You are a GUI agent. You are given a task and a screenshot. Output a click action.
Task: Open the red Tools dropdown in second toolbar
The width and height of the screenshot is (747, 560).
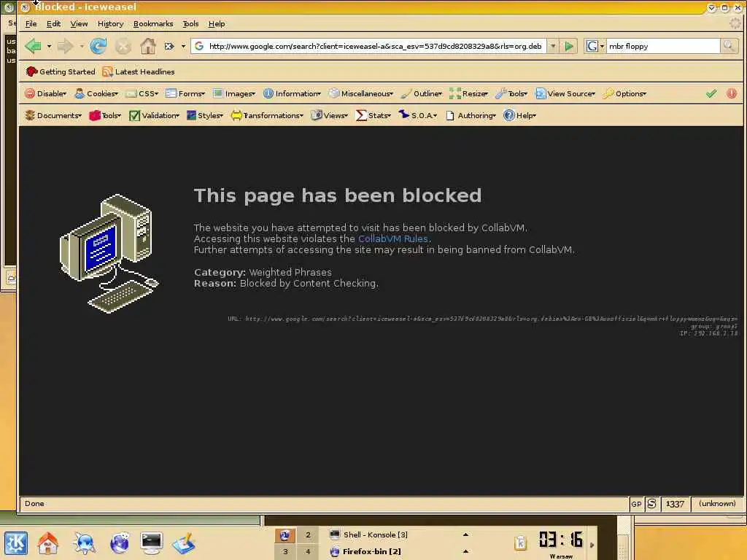(x=105, y=116)
